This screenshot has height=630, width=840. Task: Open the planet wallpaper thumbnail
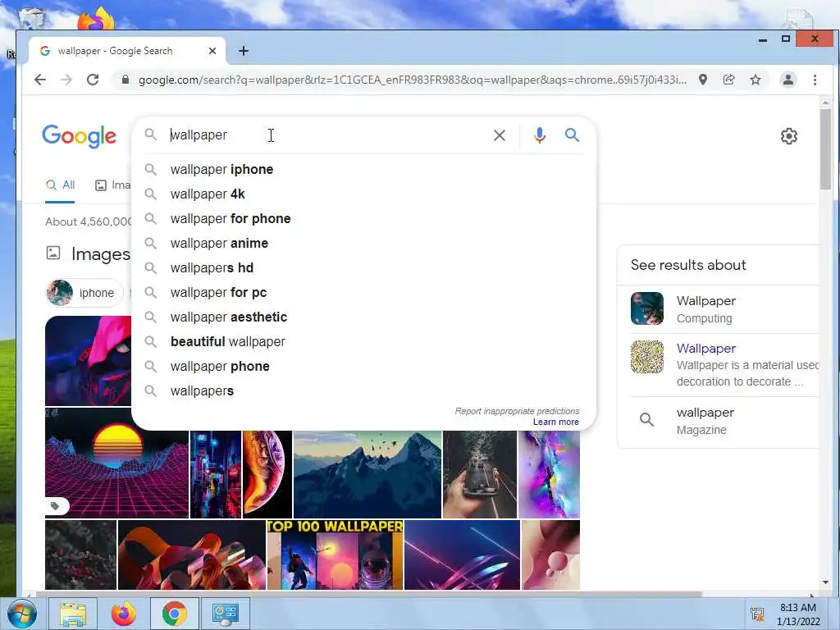click(267, 475)
